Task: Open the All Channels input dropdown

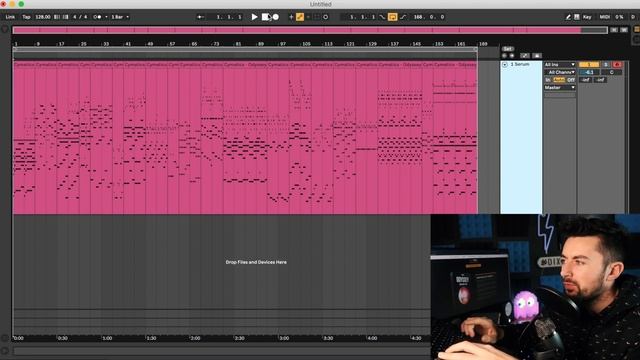Action: point(560,72)
